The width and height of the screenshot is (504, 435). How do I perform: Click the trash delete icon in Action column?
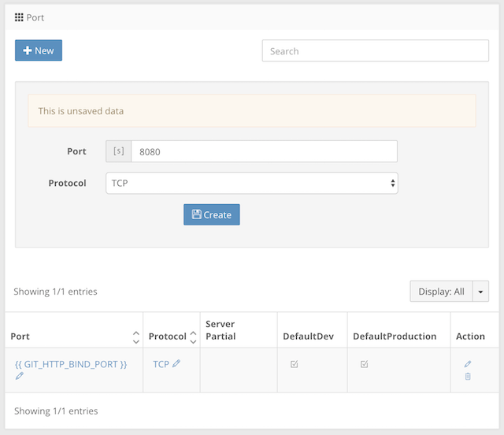pyautogui.click(x=468, y=376)
